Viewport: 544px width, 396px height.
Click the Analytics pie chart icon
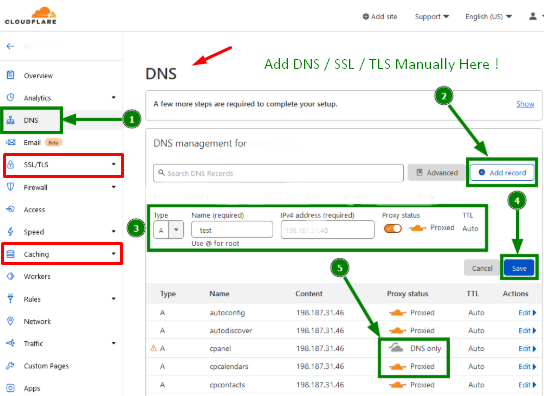tap(10, 98)
